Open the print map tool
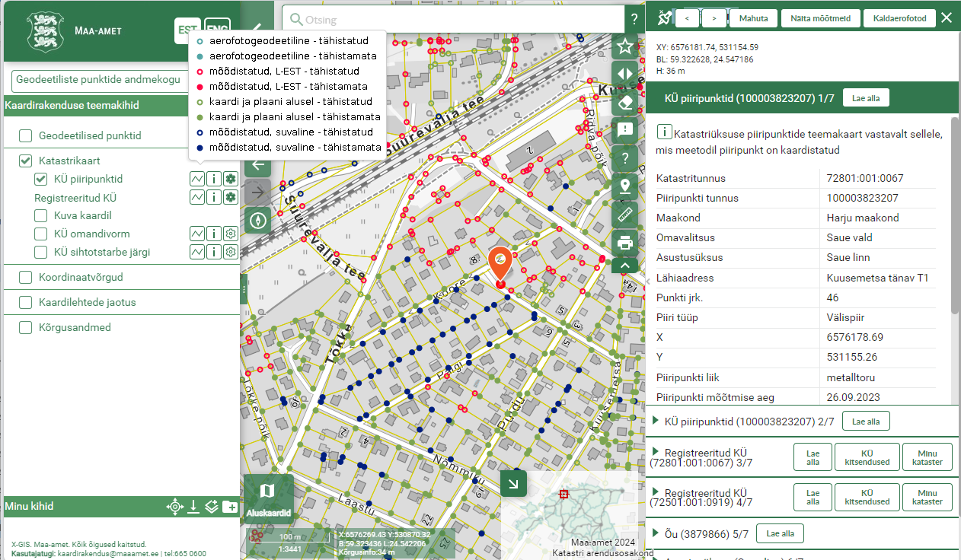The height and width of the screenshot is (560, 961). click(x=625, y=243)
